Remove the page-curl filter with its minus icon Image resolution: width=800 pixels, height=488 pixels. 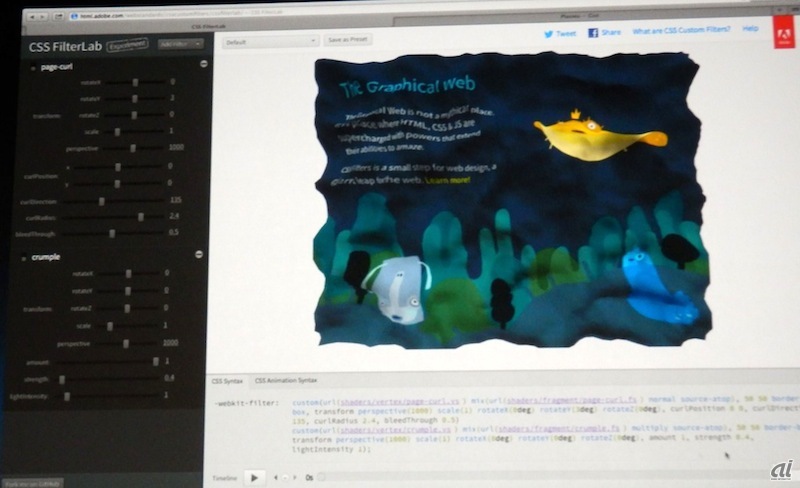click(x=203, y=63)
